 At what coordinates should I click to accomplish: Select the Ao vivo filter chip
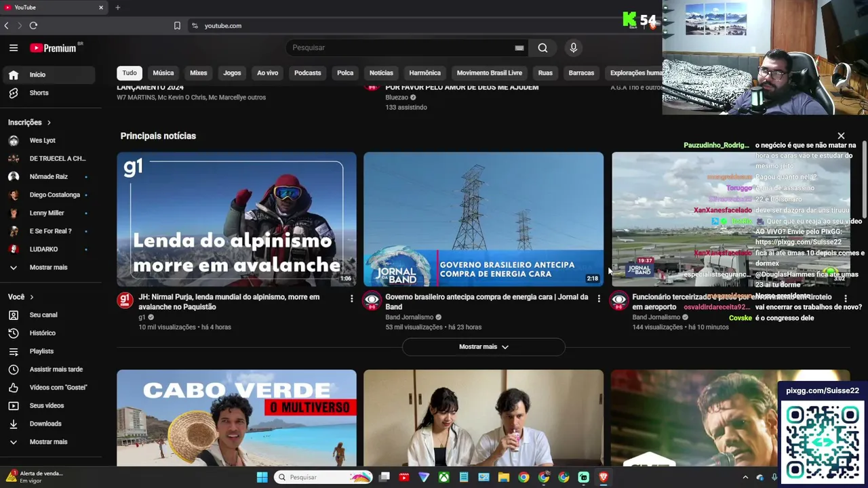coord(268,73)
